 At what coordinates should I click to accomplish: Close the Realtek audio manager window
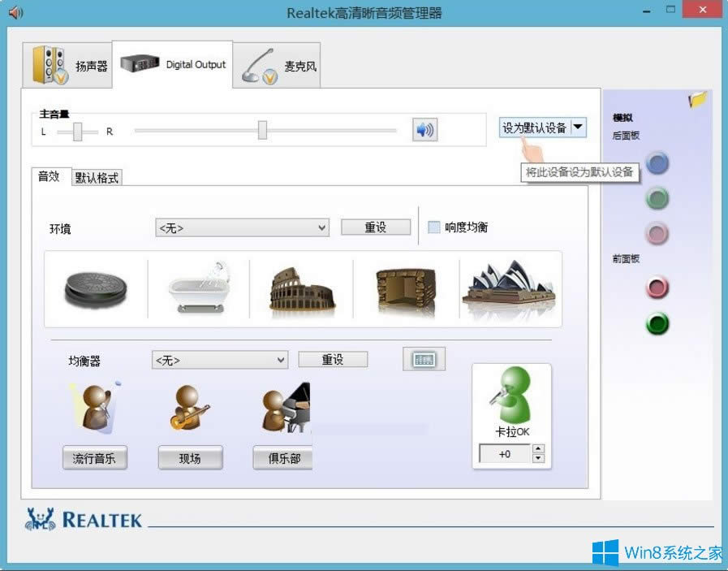pyautogui.click(x=703, y=10)
